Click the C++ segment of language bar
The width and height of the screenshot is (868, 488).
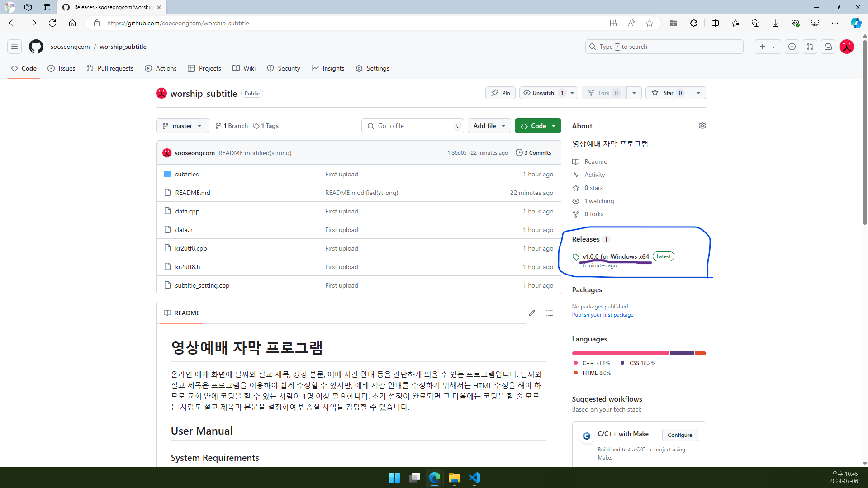[621, 353]
